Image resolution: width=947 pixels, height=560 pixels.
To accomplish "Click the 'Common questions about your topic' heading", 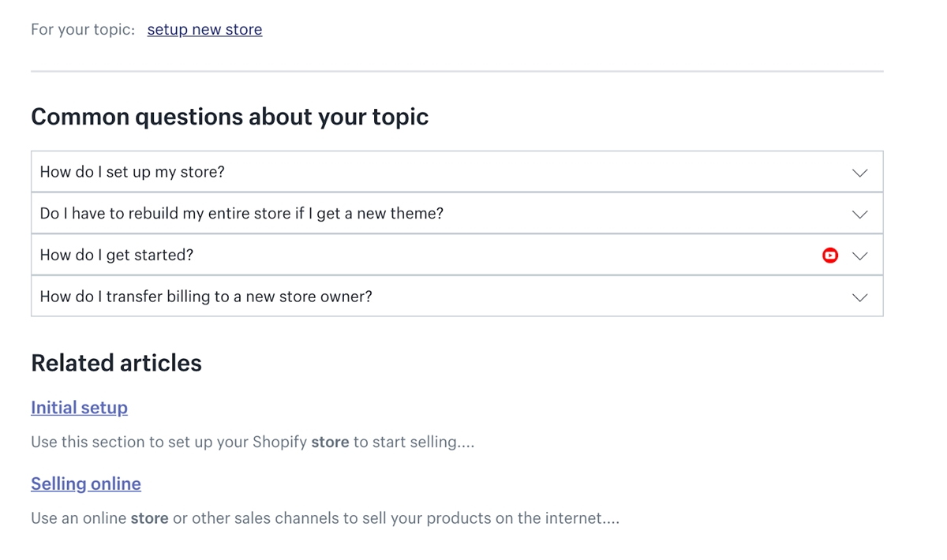I will 230,117.
